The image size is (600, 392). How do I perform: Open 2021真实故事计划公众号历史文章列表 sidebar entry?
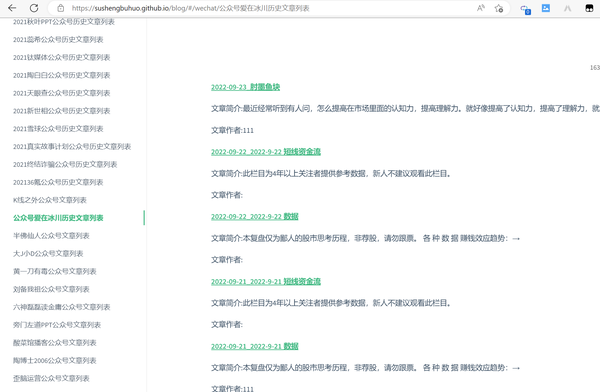pyautogui.click(x=72, y=147)
